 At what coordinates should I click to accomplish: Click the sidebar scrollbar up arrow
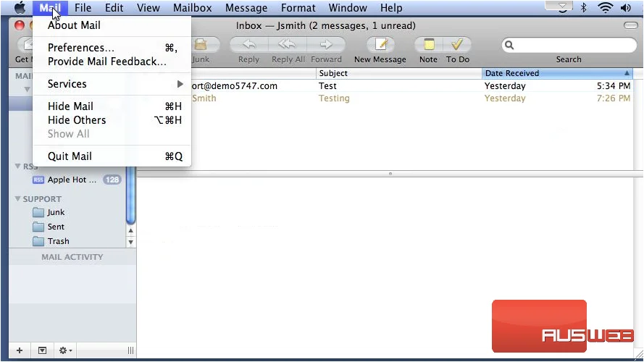(130, 231)
